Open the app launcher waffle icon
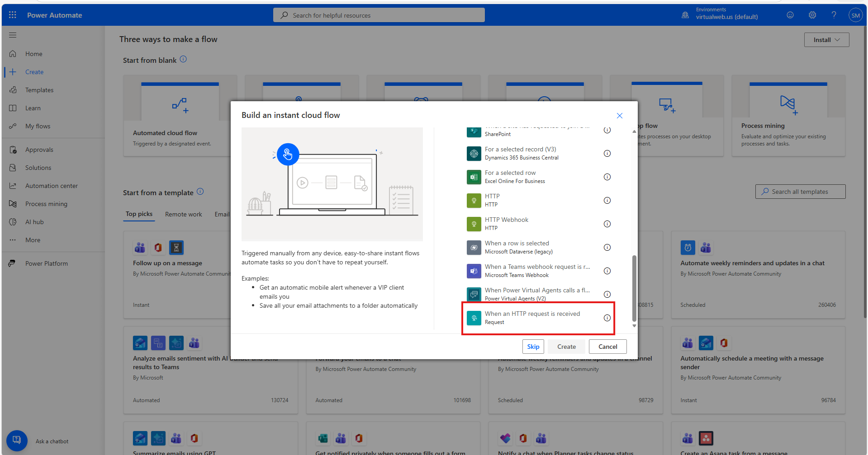Viewport: 868px width, 455px height. [x=13, y=15]
